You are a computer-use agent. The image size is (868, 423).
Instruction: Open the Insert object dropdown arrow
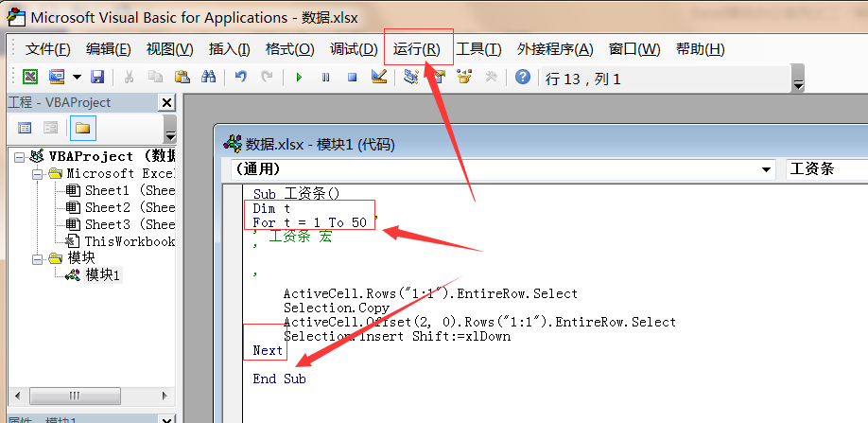point(77,77)
